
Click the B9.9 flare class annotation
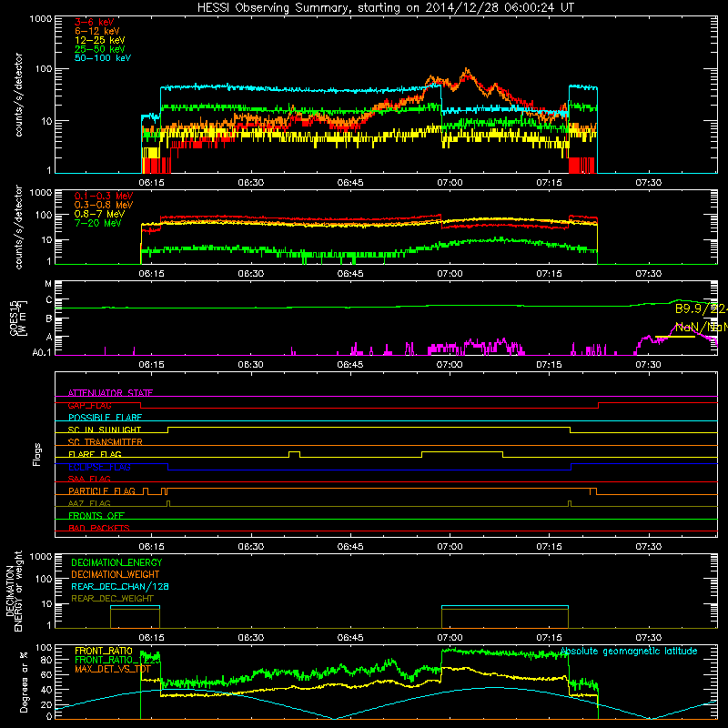(x=701, y=308)
